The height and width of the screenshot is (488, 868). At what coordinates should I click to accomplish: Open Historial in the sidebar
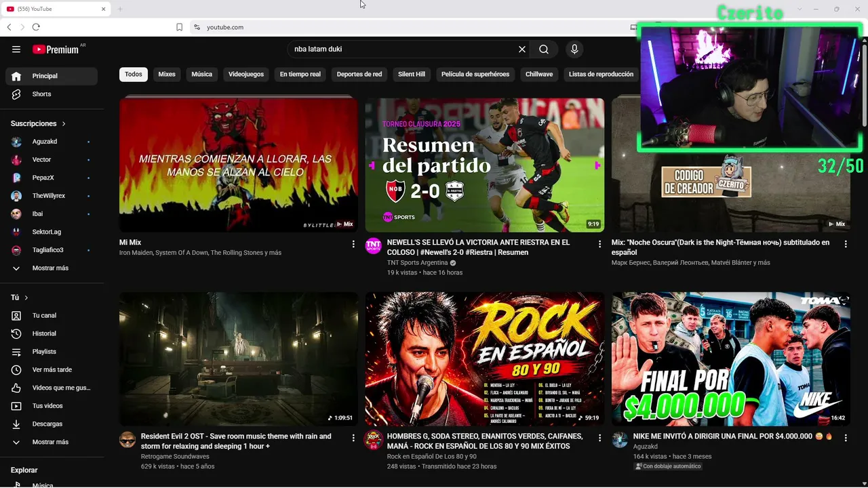52,333
